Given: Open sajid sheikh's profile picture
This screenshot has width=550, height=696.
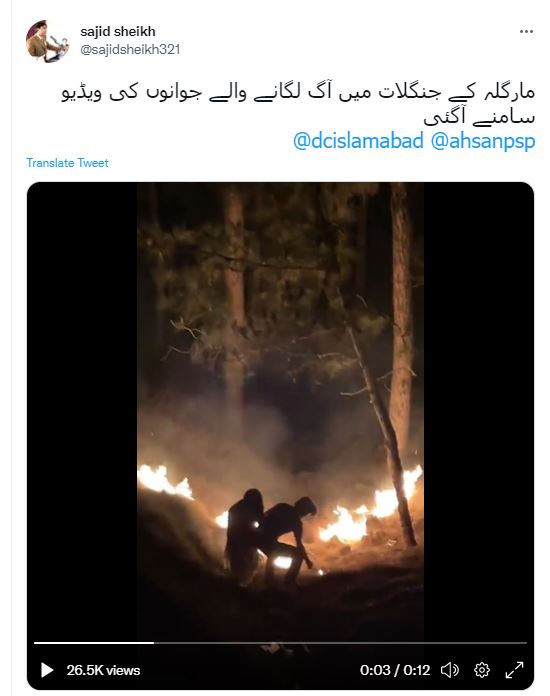Looking at the screenshot, I should pos(47,41).
